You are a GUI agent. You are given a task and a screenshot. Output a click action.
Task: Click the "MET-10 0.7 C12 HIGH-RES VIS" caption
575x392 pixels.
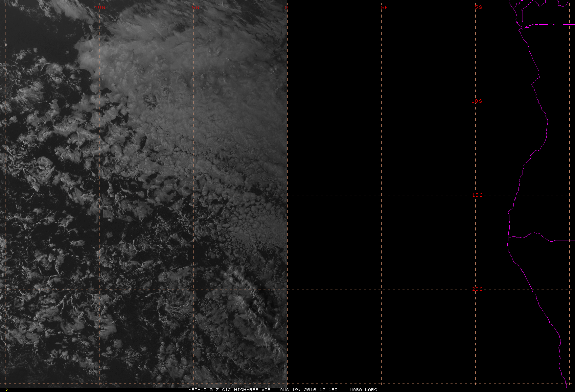[x=229, y=390]
